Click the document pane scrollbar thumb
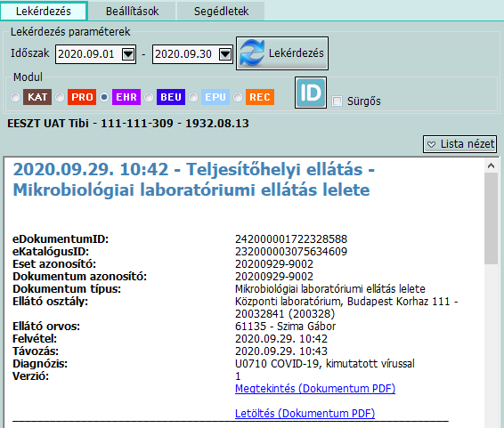The image size is (504, 428). [491, 218]
